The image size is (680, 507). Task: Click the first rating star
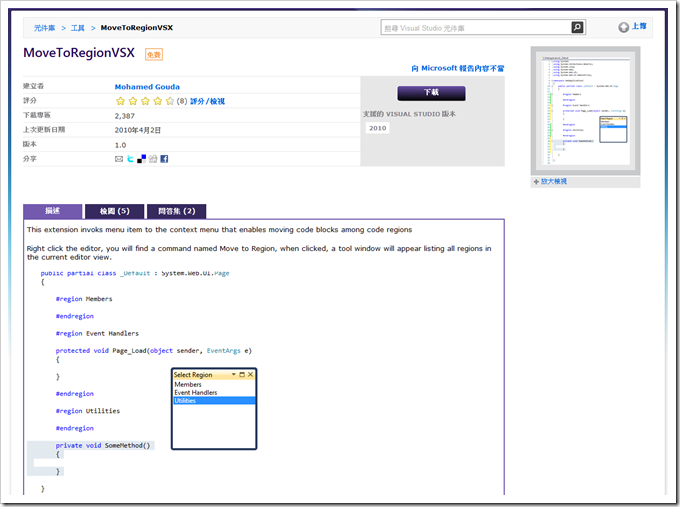[x=120, y=101]
